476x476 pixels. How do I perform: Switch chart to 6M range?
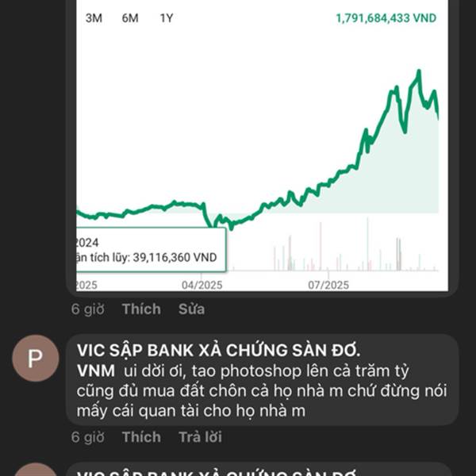point(130,17)
